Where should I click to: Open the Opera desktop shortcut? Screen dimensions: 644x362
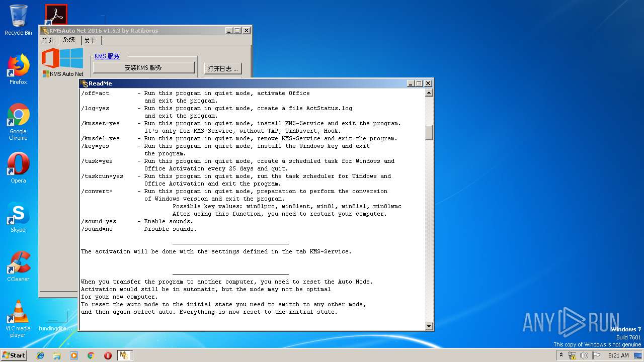click(x=18, y=168)
